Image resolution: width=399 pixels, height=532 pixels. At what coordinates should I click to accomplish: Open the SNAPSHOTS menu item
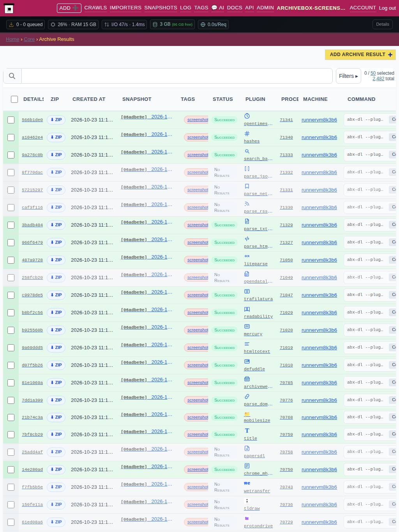pos(161,8)
